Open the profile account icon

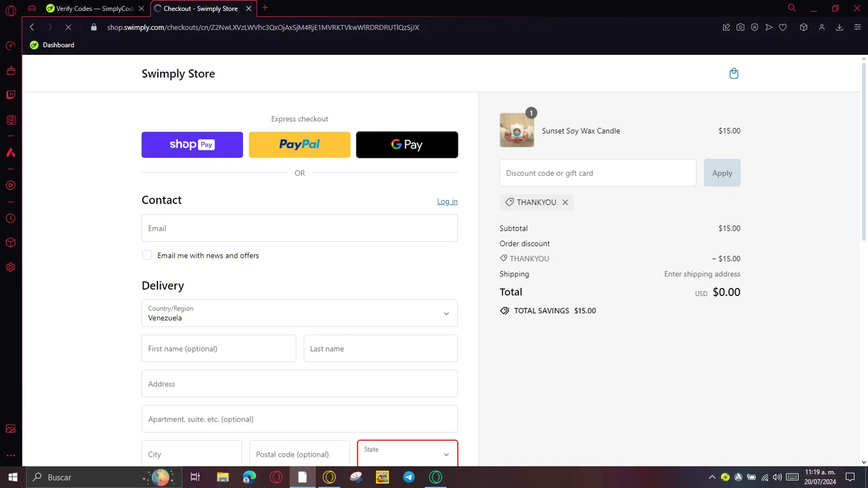coord(822,27)
